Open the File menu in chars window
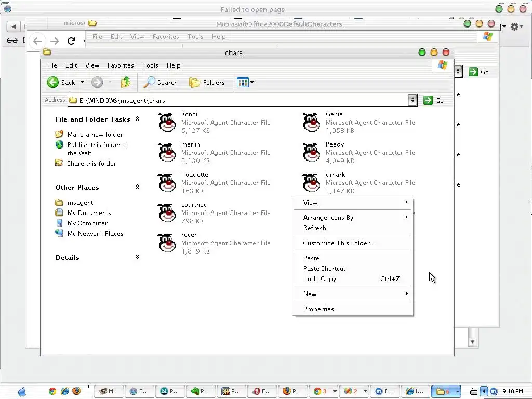The height and width of the screenshot is (399, 532). click(52, 65)
